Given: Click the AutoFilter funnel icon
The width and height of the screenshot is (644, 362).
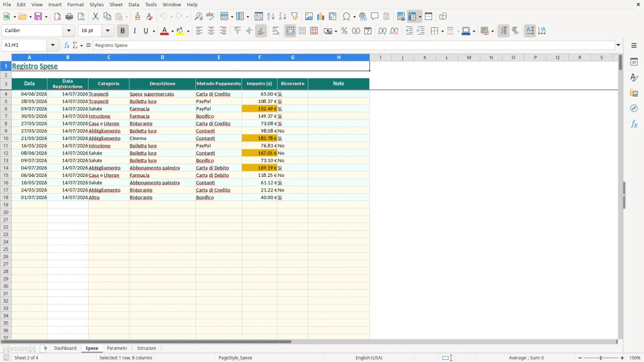Looking at the screenshot, I should 295,17.
